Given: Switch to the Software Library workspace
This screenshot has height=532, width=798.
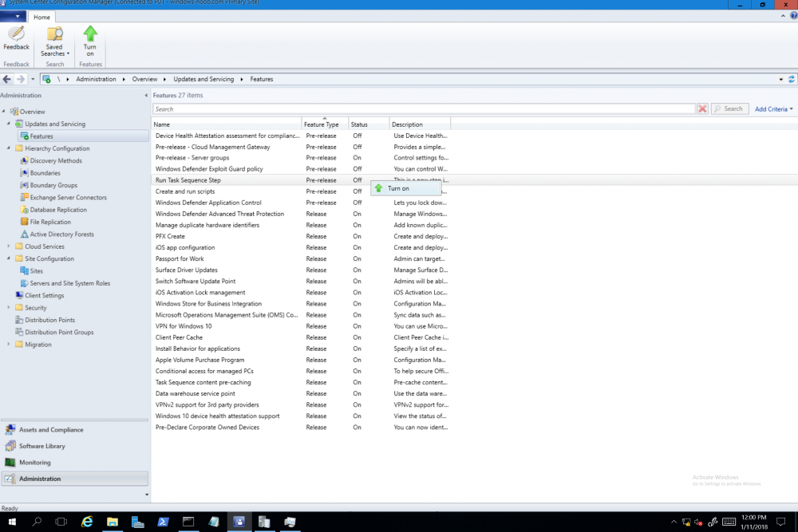Looking at the screenshot, I should (74, 446).
